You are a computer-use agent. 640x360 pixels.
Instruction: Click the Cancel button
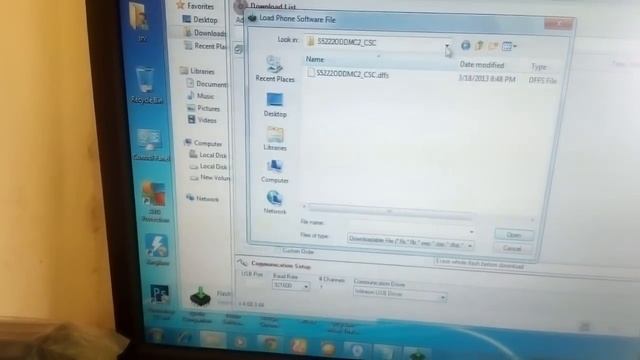[512, 248]
